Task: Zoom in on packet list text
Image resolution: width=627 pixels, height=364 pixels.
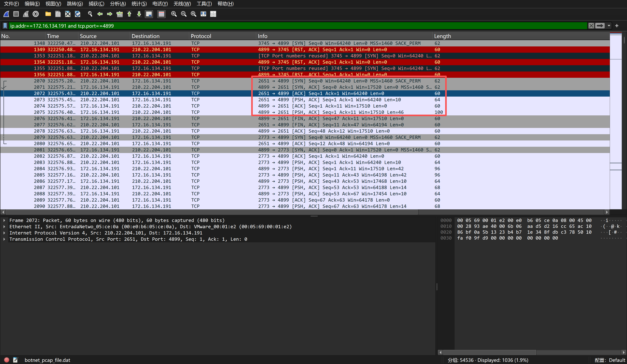Action: 174,14
